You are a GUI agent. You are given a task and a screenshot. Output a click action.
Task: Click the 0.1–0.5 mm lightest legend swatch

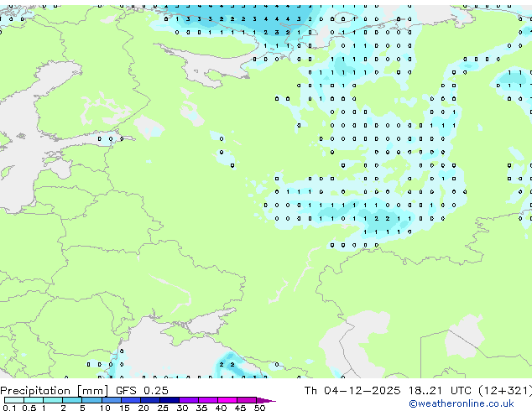pyautogui.click(x=14, y=400)
